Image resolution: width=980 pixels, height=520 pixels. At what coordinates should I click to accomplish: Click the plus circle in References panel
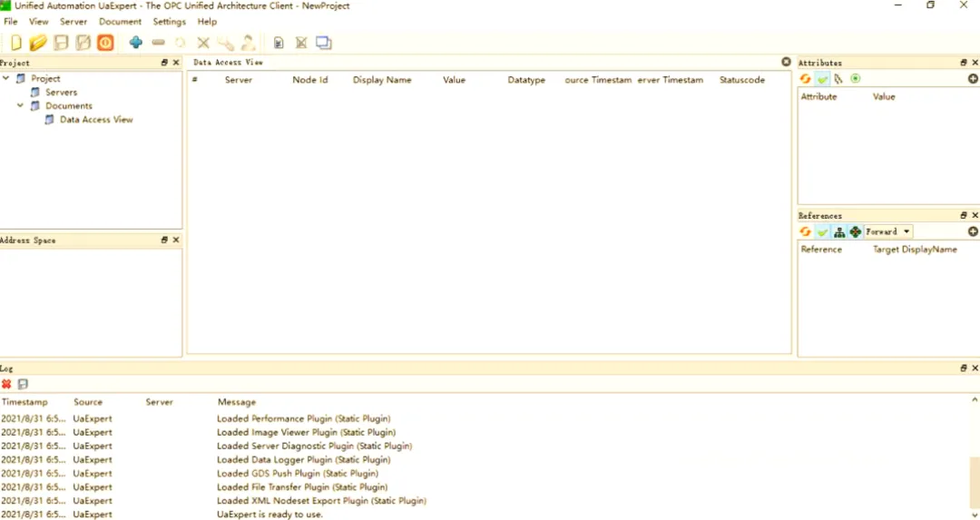[x=973, y=232]
